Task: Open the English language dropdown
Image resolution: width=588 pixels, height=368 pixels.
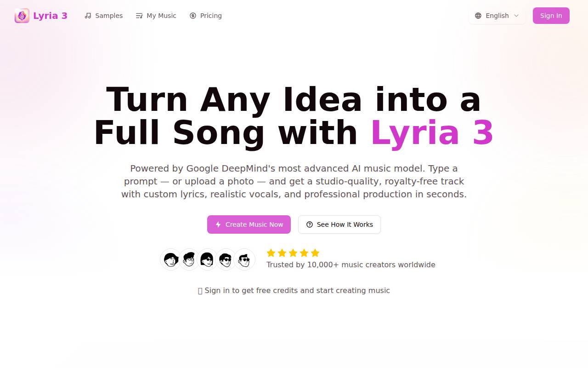Action: pos(497,15)
